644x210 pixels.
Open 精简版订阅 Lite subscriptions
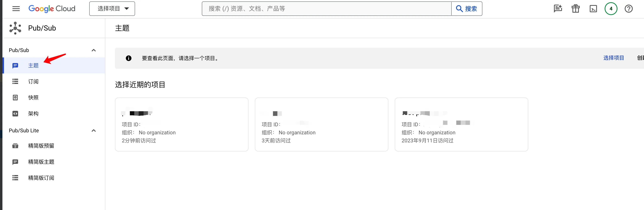coord(54,178)
